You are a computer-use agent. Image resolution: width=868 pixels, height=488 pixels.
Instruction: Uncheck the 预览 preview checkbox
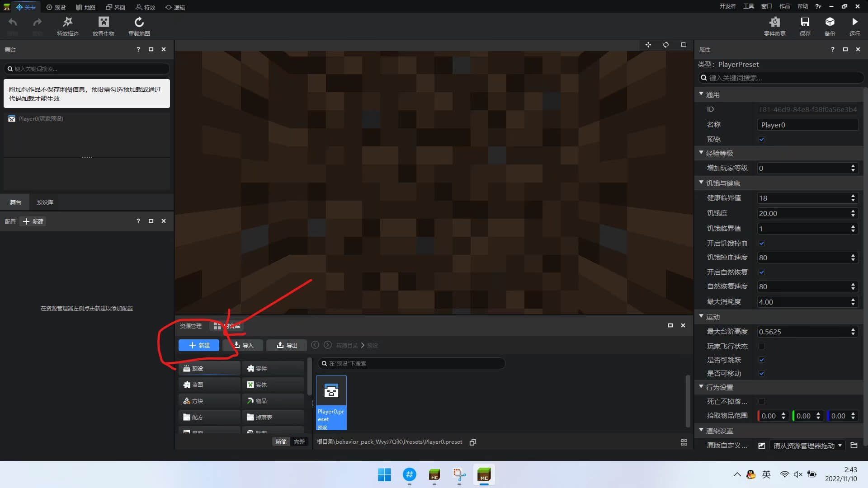tap(762, 139)
